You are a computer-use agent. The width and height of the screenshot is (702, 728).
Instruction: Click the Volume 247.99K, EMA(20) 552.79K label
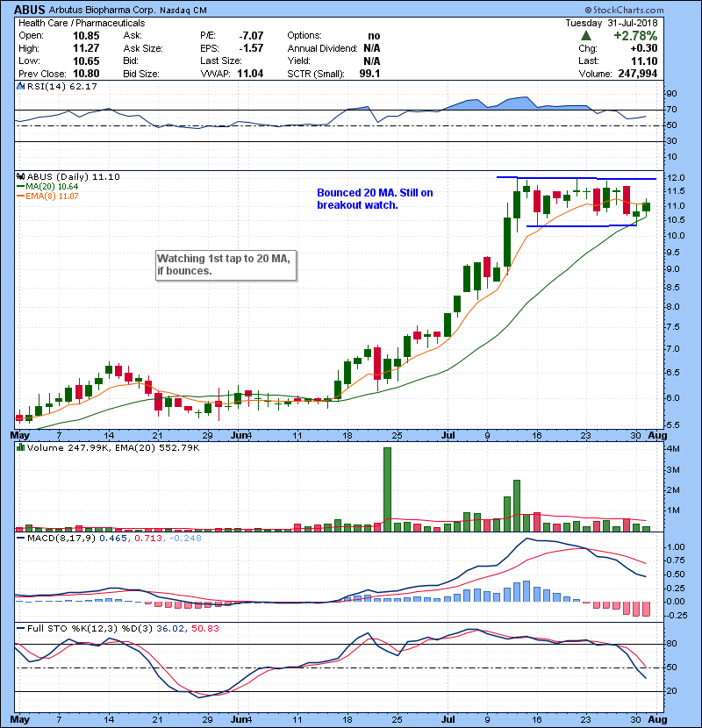113,448
